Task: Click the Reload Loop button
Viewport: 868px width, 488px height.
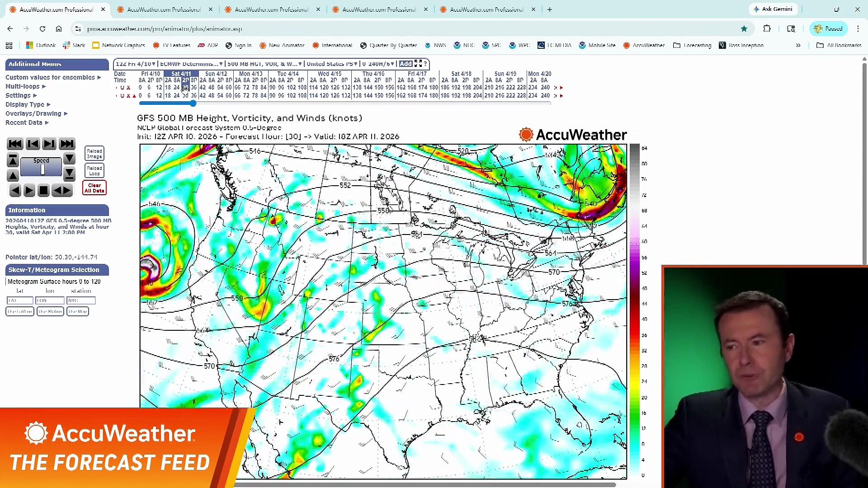Action: coord(94,171)
